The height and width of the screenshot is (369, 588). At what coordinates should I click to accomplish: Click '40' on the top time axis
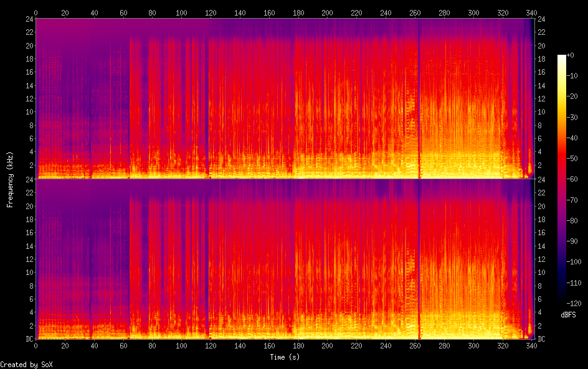point(94,12)
